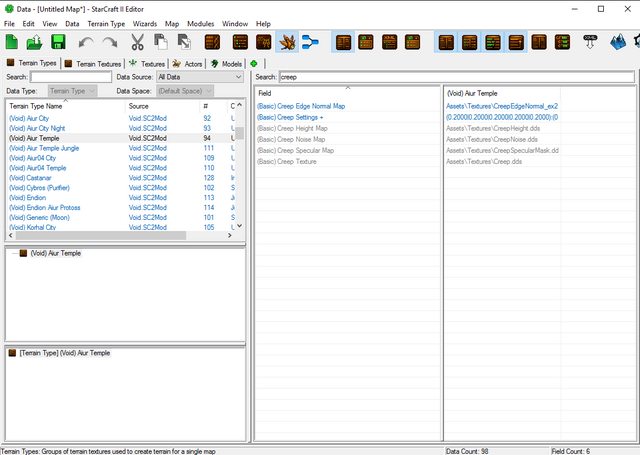Click the green plus add-tab icon
The image size is (640, 455).
click(254, 64)
